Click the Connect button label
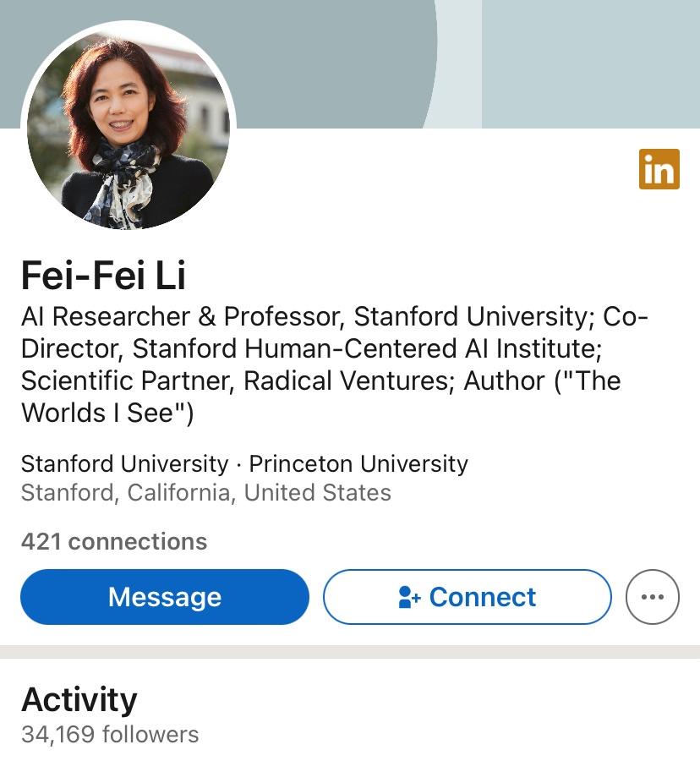Screen dimensions: 700x761 coord(482,597)
